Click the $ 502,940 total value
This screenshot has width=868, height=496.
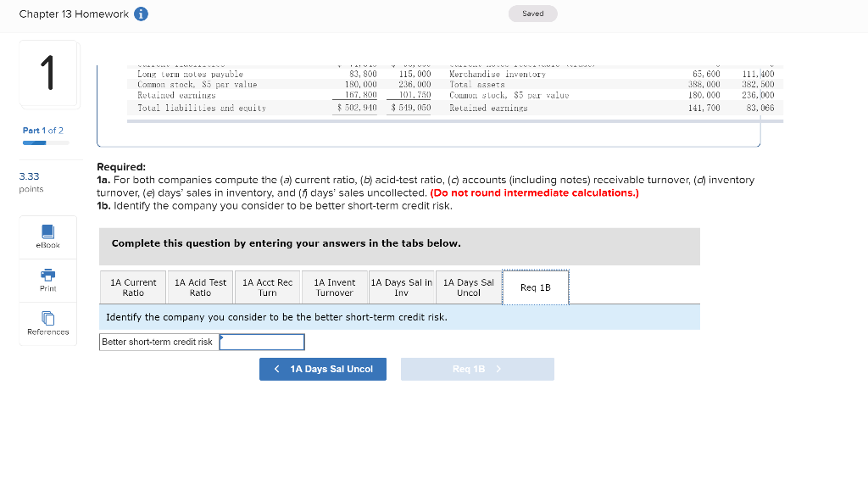pyautogui.click(x=357, y=108)
